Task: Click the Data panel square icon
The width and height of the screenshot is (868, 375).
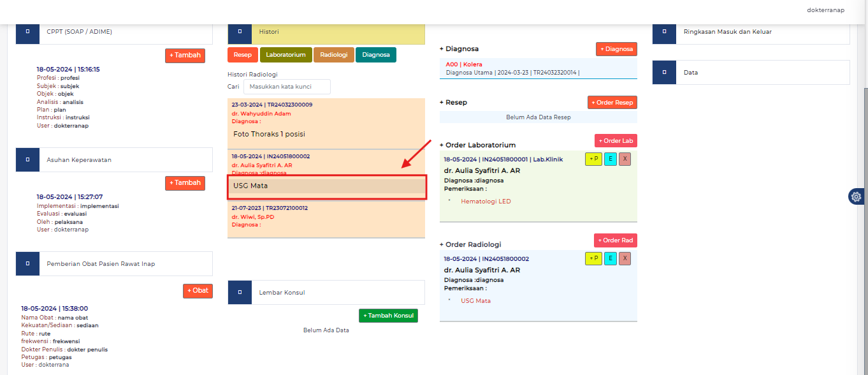Action: [664, 73]
